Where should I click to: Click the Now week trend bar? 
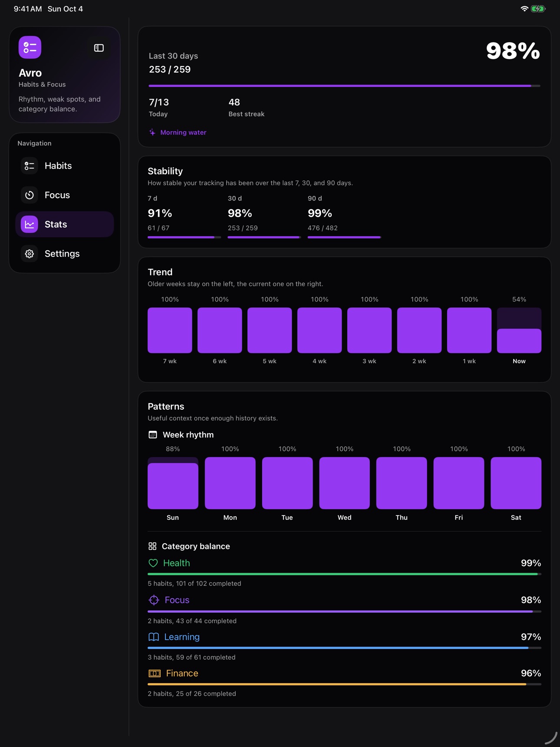(x=519, y=330)
